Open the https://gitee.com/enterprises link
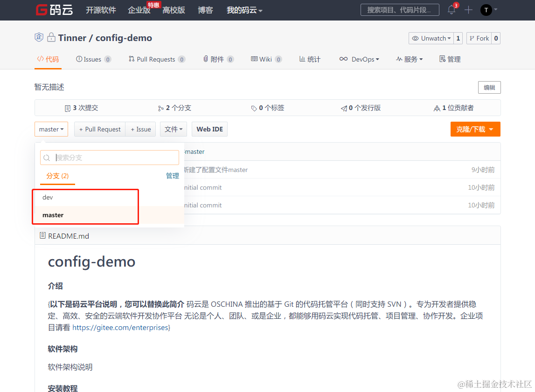This screenshot has width=535, height=392. click(x=120, y=328)
